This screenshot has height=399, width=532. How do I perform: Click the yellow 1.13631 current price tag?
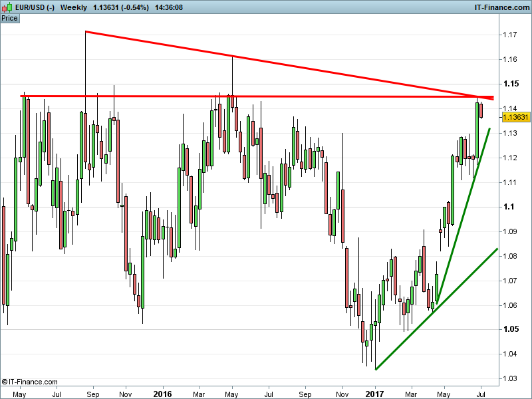(x=515, y=118)
